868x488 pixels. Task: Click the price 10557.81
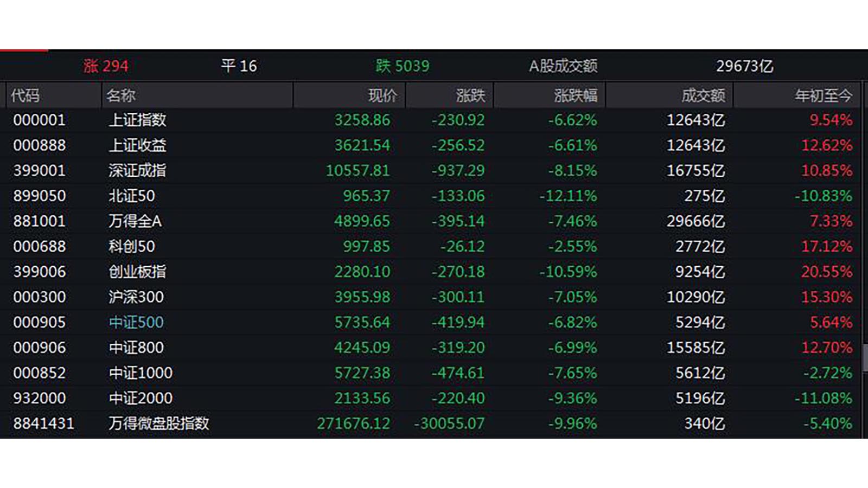[358, 170]
